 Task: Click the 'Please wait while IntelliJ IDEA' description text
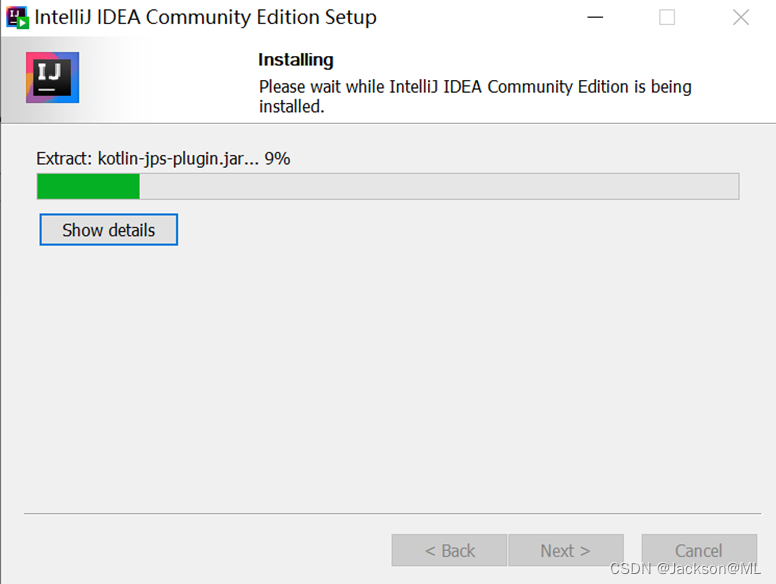[x=474, y=87]
